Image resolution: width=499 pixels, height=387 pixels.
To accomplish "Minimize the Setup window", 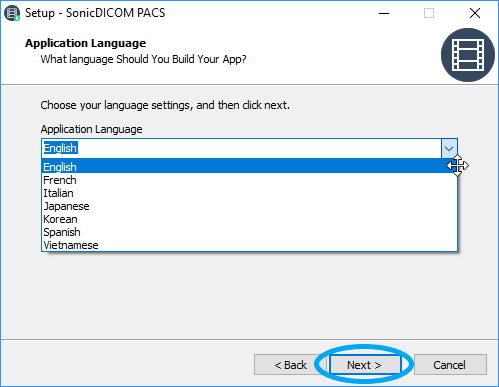I will 384,13.
